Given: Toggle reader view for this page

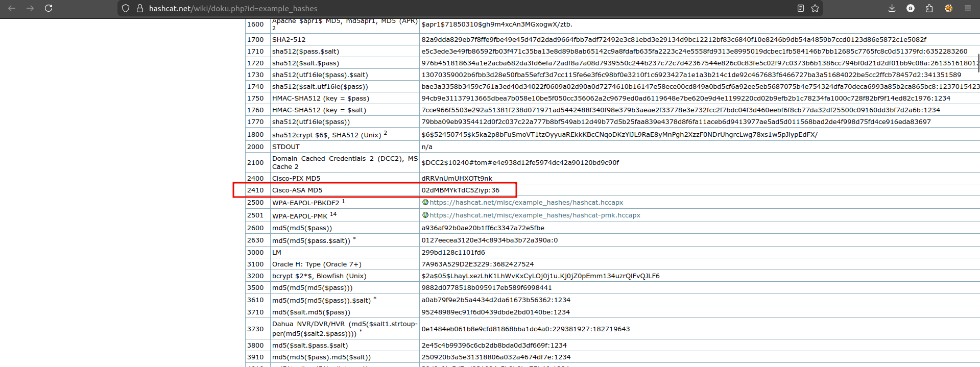Looking at the screenshot, I should tap(800, 8).
